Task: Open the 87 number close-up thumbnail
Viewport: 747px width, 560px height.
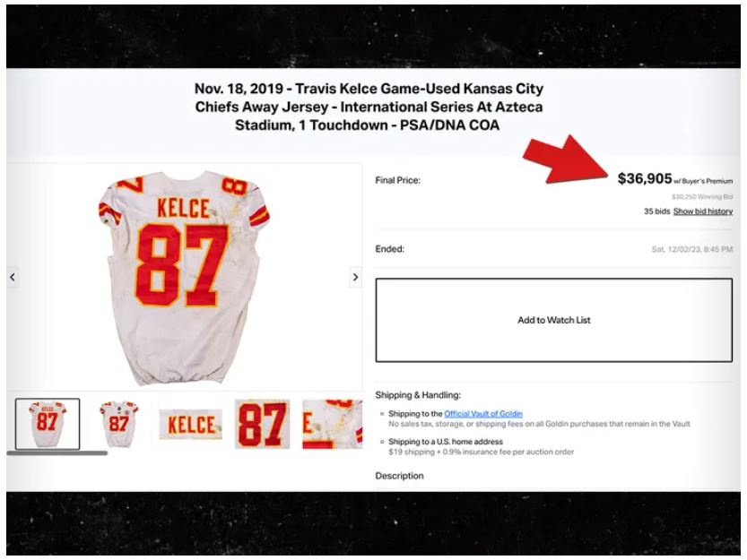Action: click(262, 424)
